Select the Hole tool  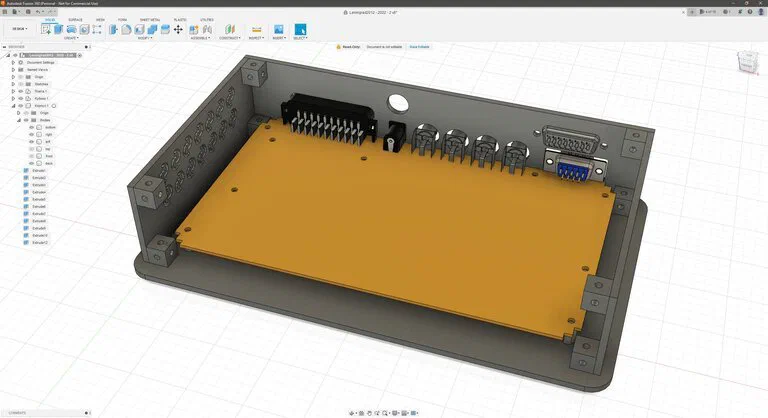tap(84, 29)
